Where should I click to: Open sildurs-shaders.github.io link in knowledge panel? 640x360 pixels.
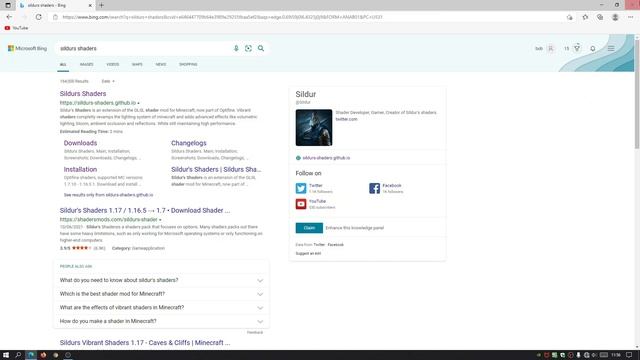(x=326, y=158)
